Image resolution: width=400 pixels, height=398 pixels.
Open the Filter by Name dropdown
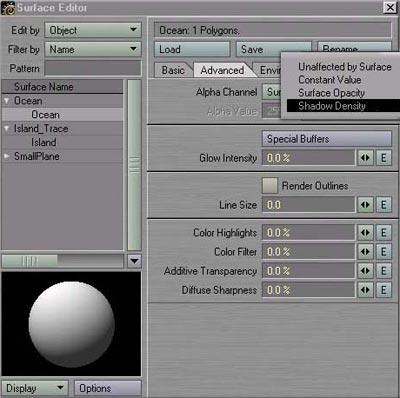click(x=93, y=50)
